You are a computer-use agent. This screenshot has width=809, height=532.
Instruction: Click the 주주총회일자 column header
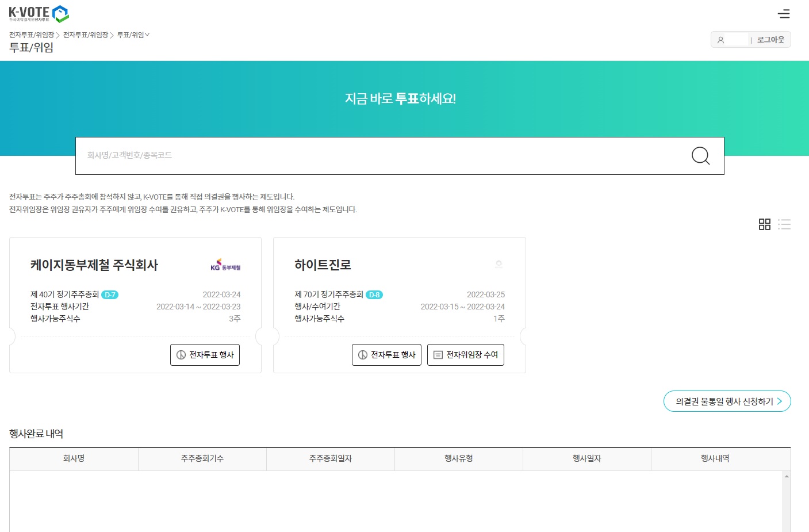pos(331,459)
